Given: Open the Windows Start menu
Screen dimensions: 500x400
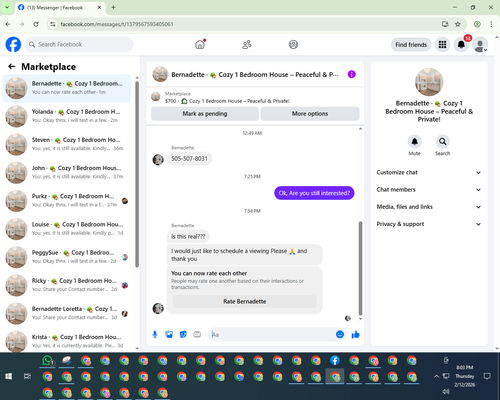Looking at the screenshot, I should [9, 376].
